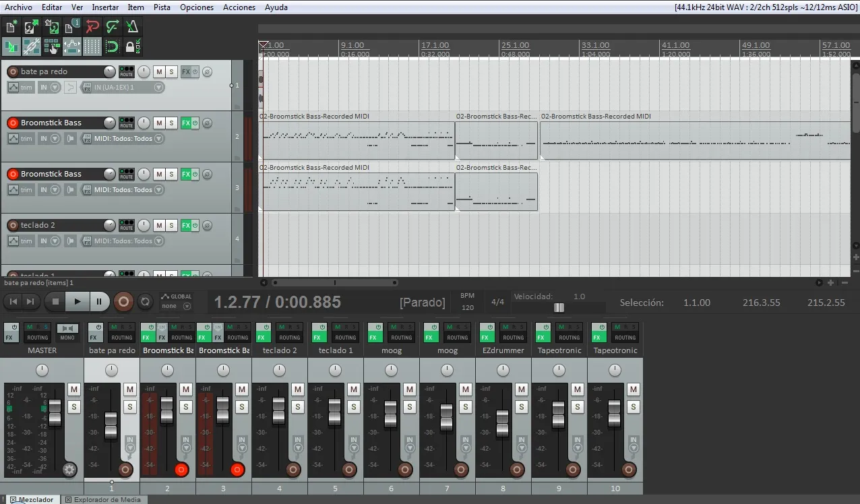Click the Velocidad playrate slider
The height and width of the screenshot is (504, 860).
tap(559, 307)
